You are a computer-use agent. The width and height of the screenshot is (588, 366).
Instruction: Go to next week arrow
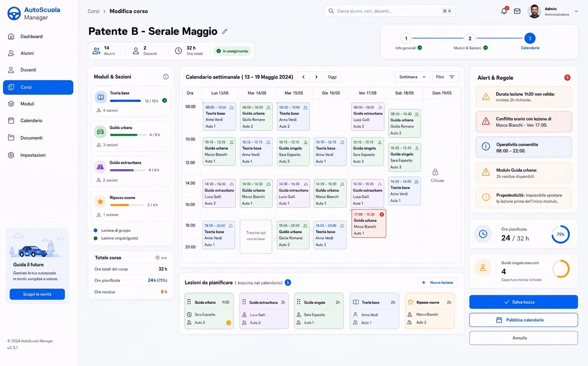point(316,77)
